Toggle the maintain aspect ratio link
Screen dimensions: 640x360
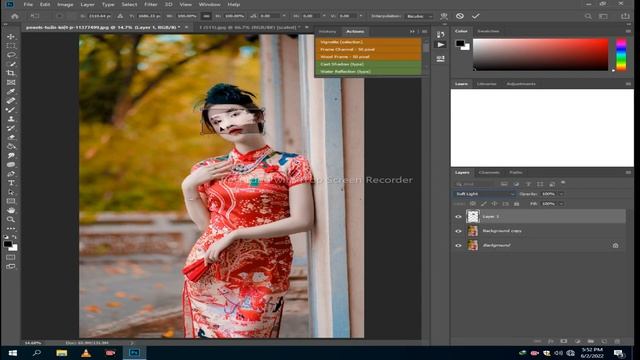[x=206, y=16]
